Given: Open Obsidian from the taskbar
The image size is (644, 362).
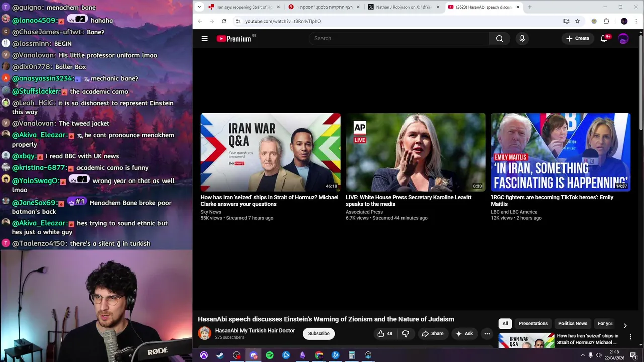Looking at the screenshot, I should [x=302, y=355].
